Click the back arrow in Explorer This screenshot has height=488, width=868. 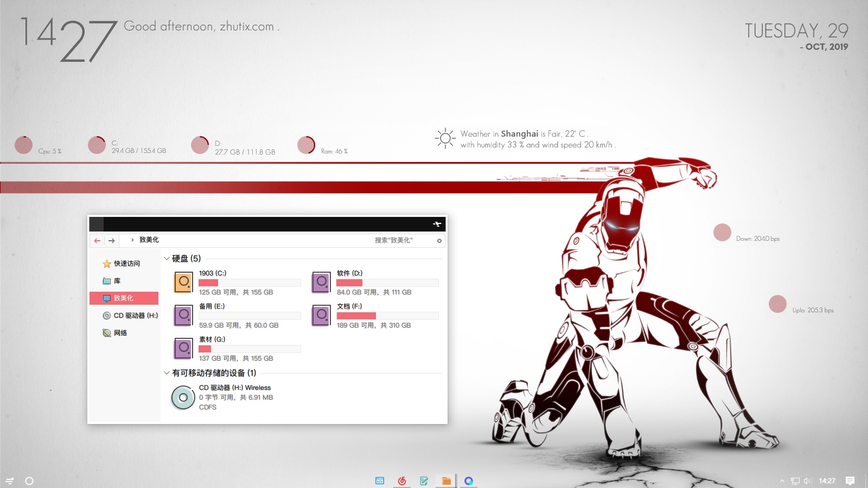(97, 241)
